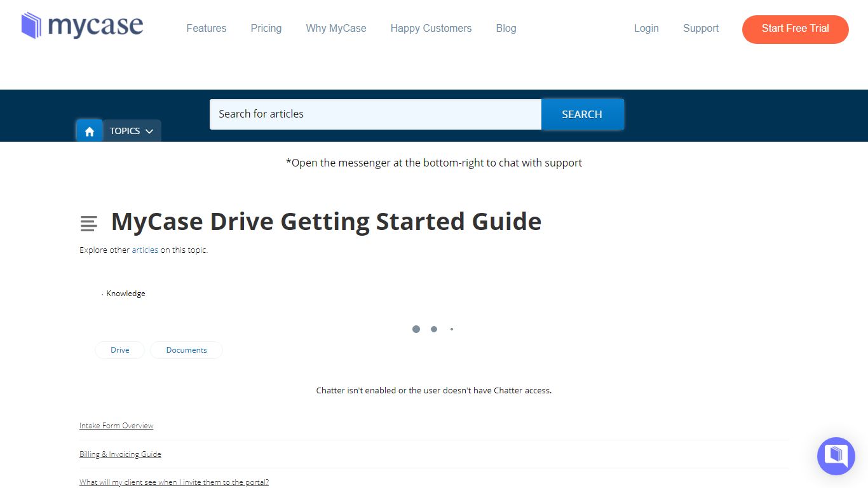
Task: Focus the Search for articles field
Action: [376, 114]
